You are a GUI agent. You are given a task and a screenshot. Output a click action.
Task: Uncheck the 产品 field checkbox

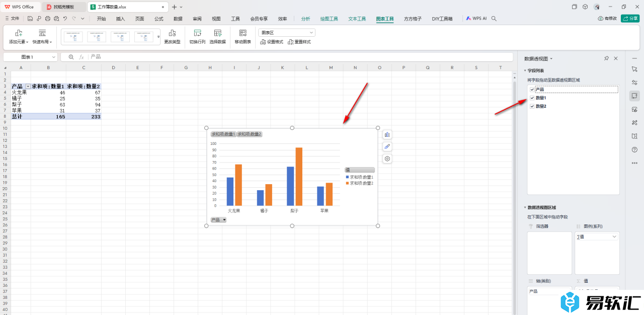point(532,90)
